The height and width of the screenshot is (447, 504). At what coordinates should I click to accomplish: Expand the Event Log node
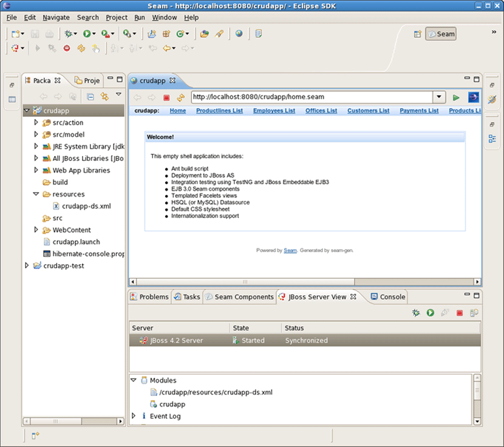click(x=134, y=416)
